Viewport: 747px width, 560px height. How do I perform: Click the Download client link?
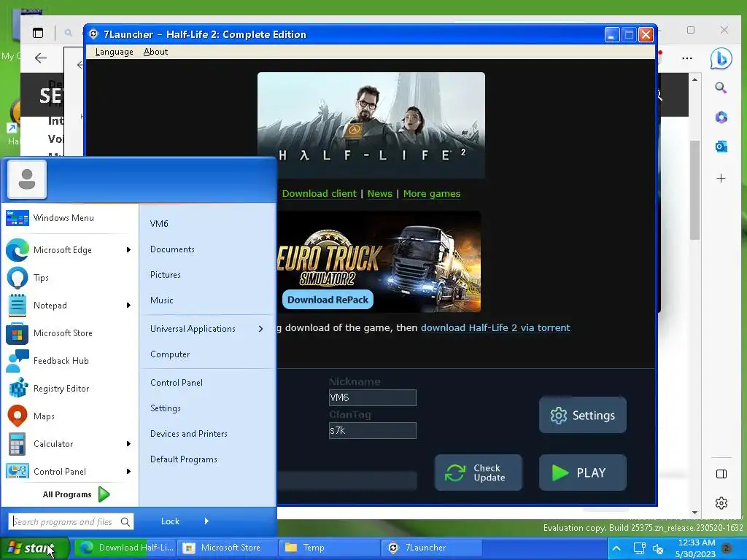point(319,194)
